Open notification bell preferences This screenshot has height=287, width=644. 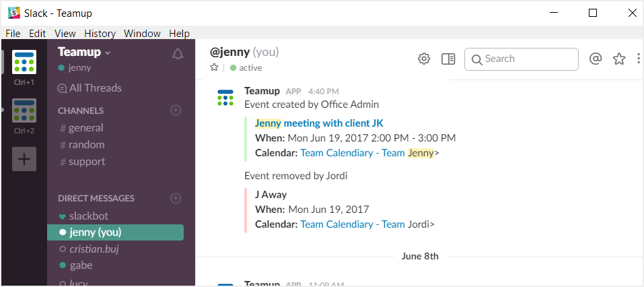pyautogui.click(x=178, y=54)
